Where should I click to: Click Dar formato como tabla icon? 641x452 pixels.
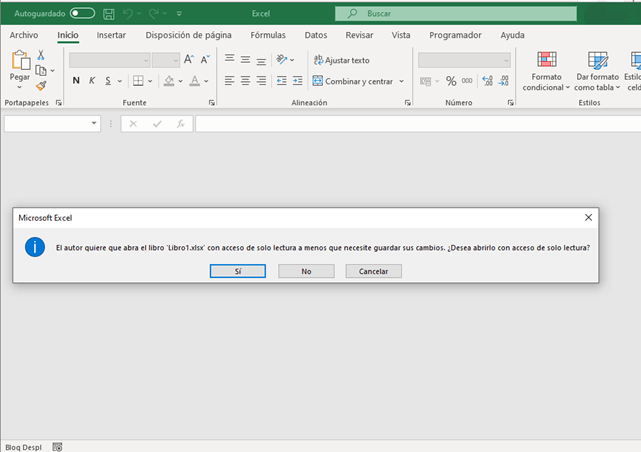(x=597, y=60)
